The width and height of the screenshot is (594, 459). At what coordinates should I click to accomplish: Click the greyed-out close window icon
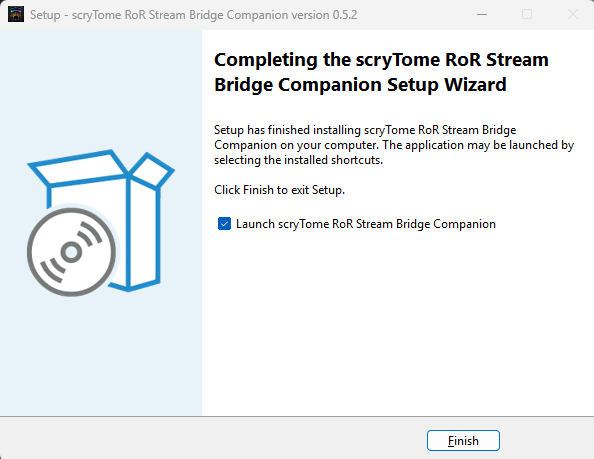coord(572,14)
